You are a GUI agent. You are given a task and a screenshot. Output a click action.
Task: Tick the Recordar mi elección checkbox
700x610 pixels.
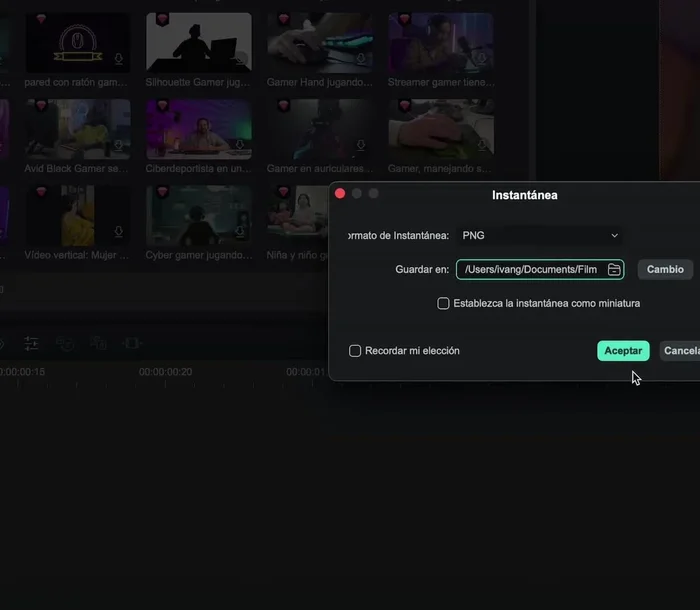tap(355, 351)
